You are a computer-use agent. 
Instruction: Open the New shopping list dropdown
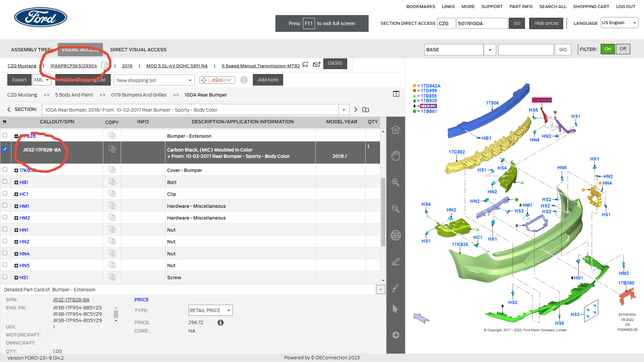pyautogui.click(x=154, y=80)
